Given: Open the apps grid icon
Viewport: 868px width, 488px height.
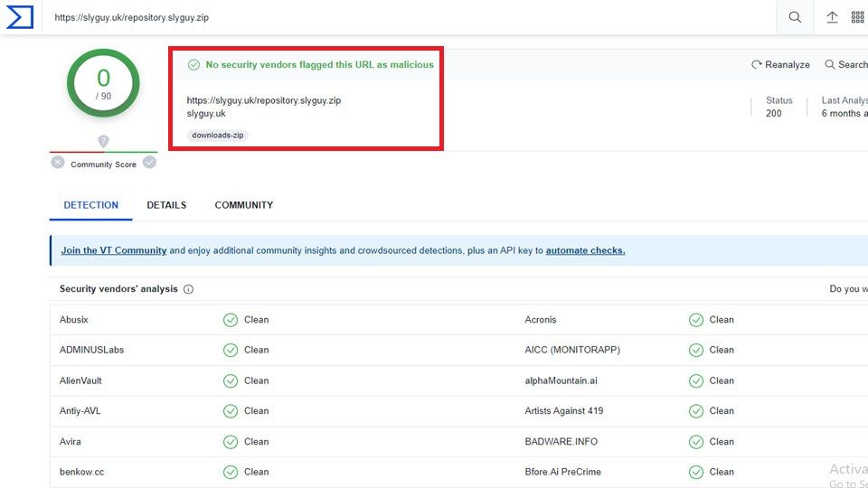Looking at the screenshot, I should (857, 17).
